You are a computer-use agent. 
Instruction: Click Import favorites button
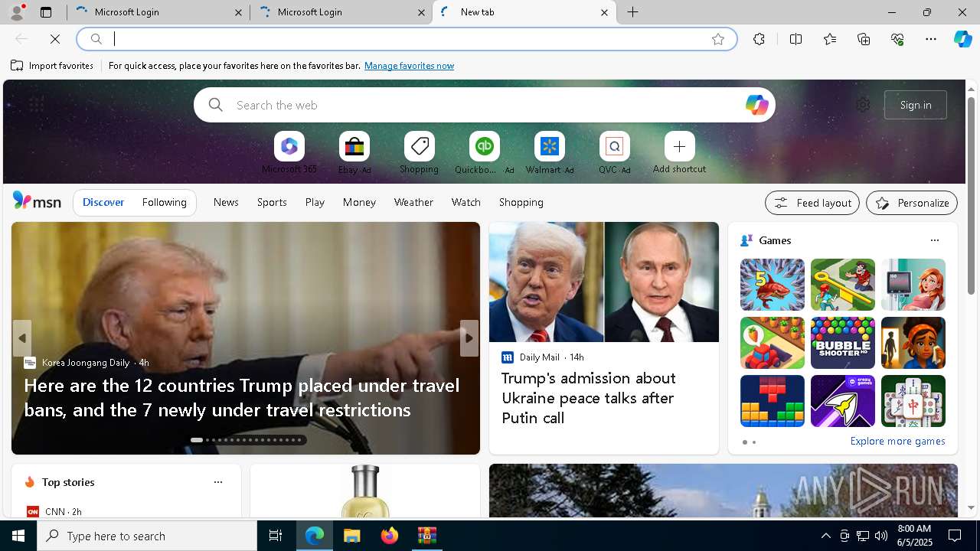[x=52, y=66]
